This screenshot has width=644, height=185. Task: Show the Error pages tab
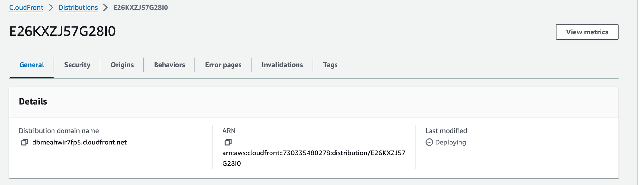pyautogui.click(x=223, y=65)
